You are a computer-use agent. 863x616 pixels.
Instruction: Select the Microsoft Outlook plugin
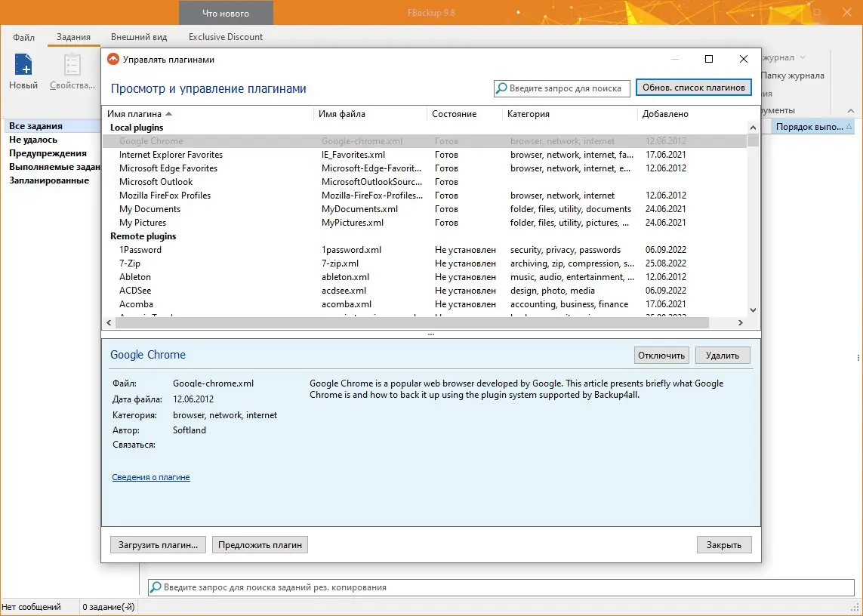[424, 182]
